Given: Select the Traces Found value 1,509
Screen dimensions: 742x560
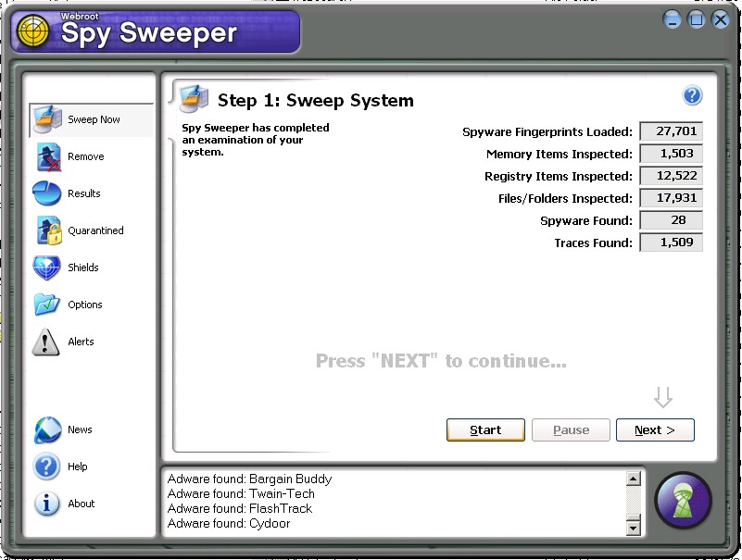Looking at the screenshot, I should [671, 243].
